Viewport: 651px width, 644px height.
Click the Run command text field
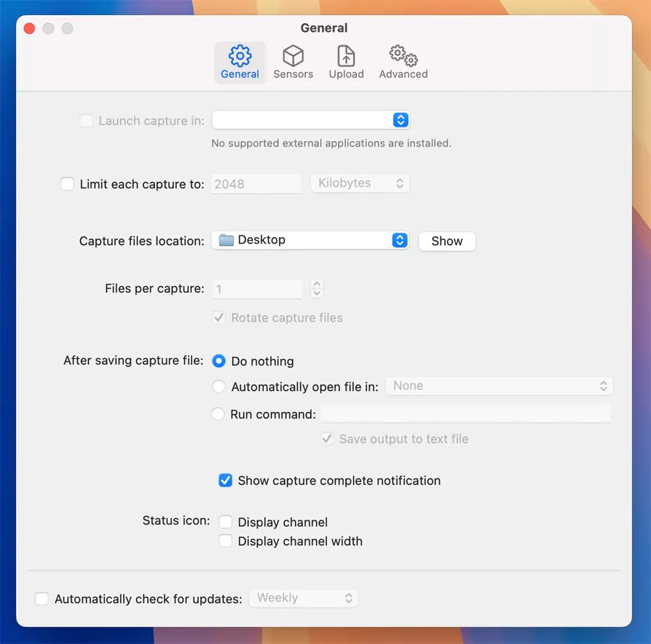click(x=466, y=414)
